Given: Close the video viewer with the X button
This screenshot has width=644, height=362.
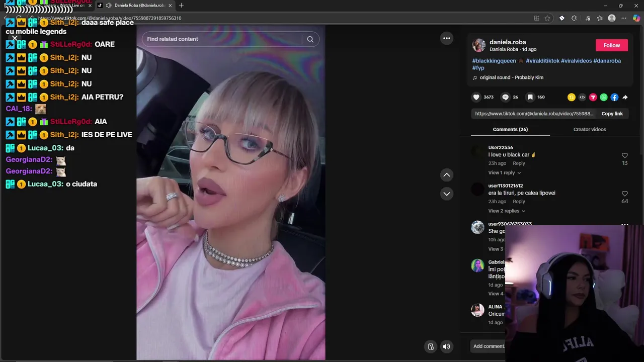Looking at the screenshot, I should (15, 38).
